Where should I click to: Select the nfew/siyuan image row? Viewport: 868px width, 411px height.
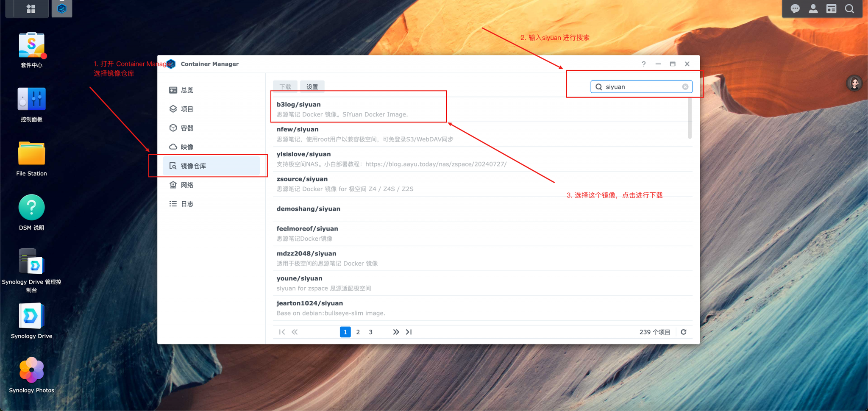(x=482, y=134)
